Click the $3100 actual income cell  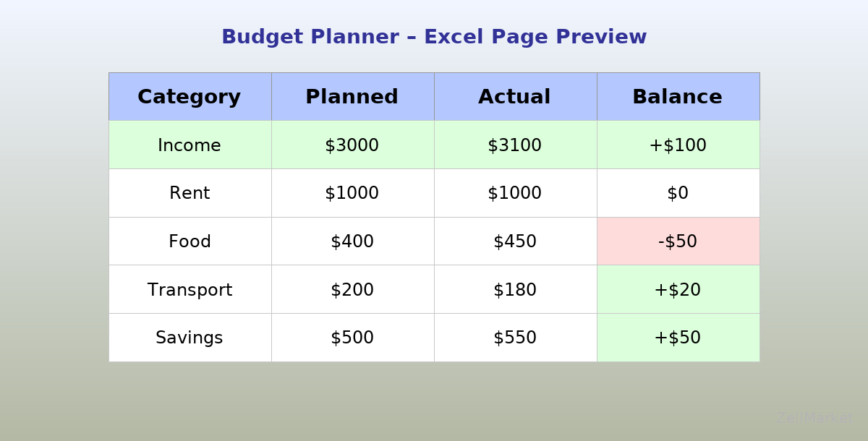click(515, 145)
